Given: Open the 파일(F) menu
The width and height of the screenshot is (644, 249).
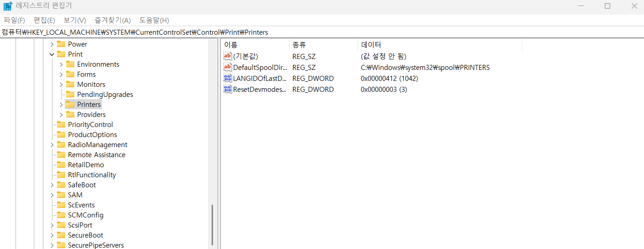Looking at the screenshot, I should click(x=15, y=20).
